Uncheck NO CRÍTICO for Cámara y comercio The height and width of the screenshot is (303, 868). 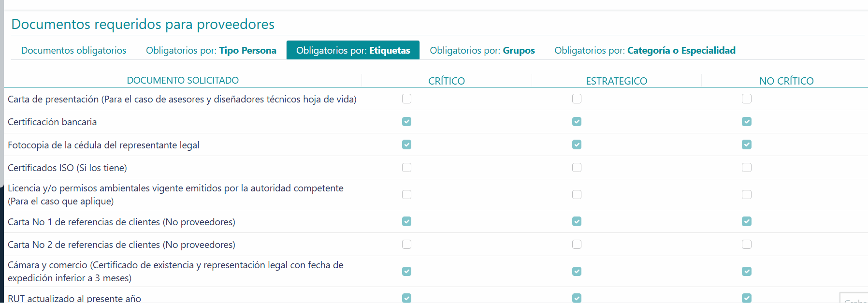click(x=747, y=272)
